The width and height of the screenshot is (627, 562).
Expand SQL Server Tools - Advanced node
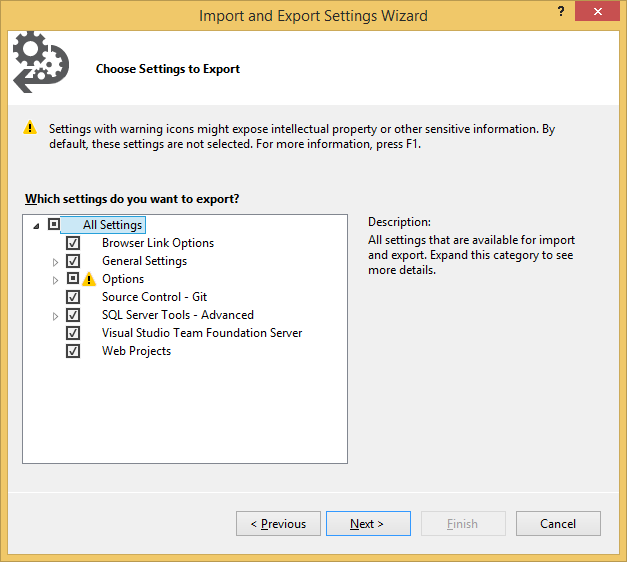[56, 316]
